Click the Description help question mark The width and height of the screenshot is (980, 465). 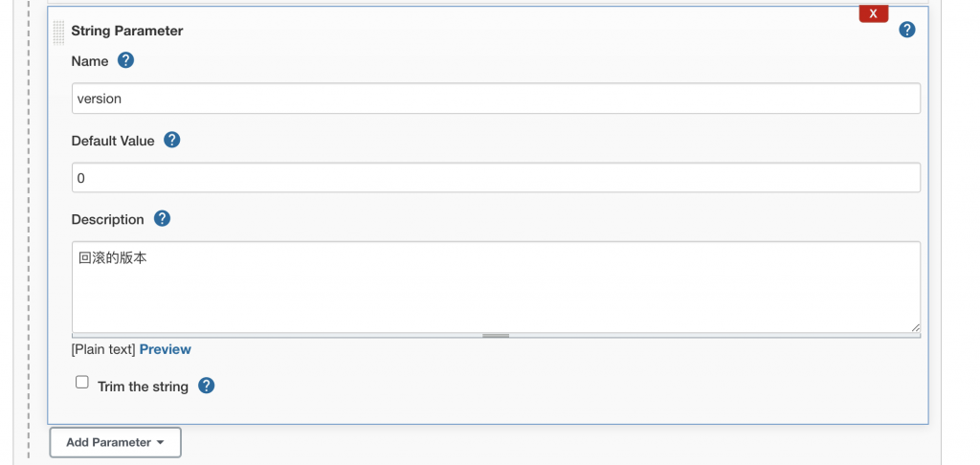click(x=162, y=219)
